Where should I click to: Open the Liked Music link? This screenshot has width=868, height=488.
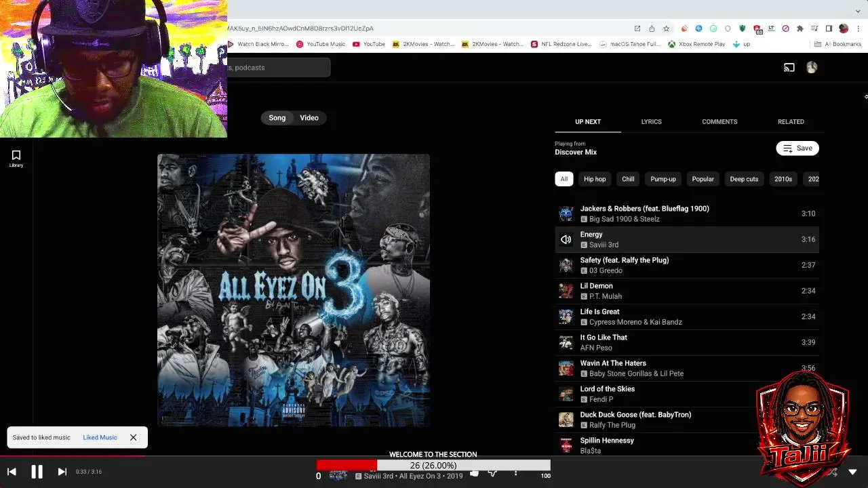[100, 437]
